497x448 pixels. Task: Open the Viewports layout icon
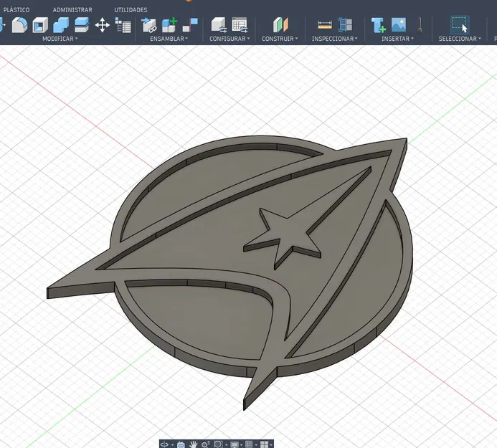(264, 444)
